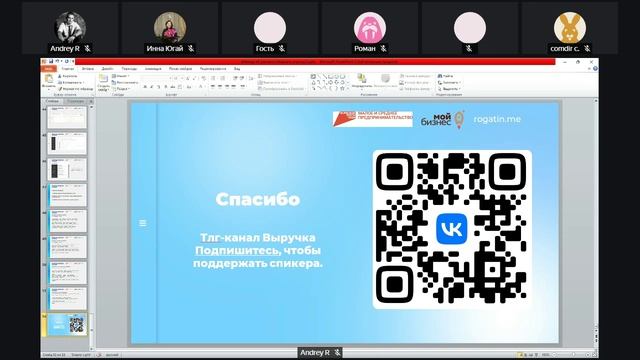Switch to the Переходы ribbon tab

click(x=129, y=69)
